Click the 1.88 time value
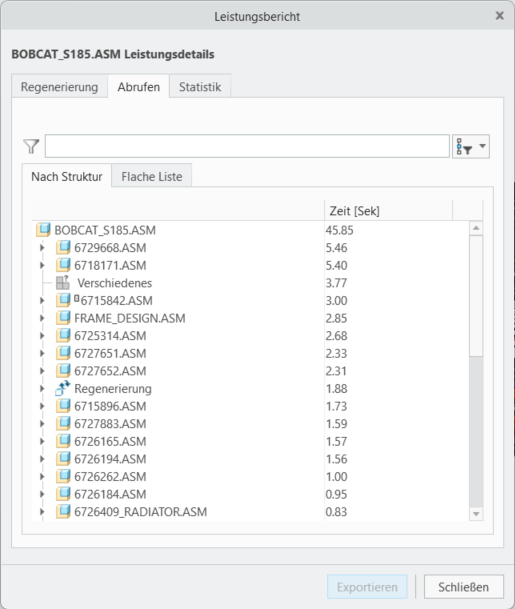This screenshot has height=609, width=515. (x=336, y=388)
